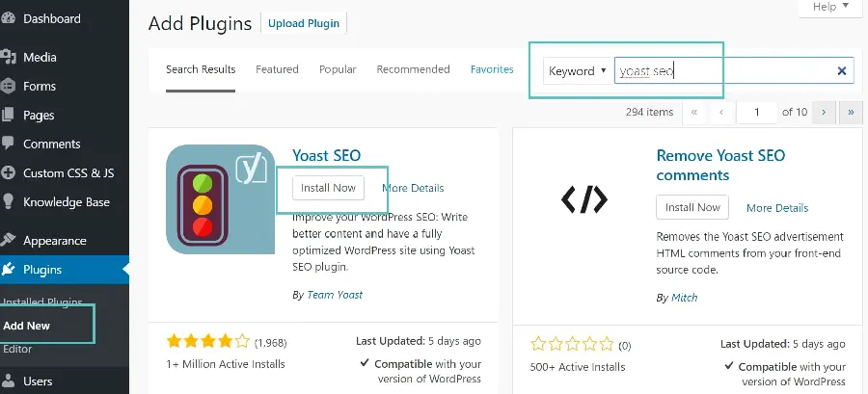This screenshot has width=868, height=394.
Task: Open the Yoast SEO traffic light thumbnail
Action: click(x=220, y=199)
